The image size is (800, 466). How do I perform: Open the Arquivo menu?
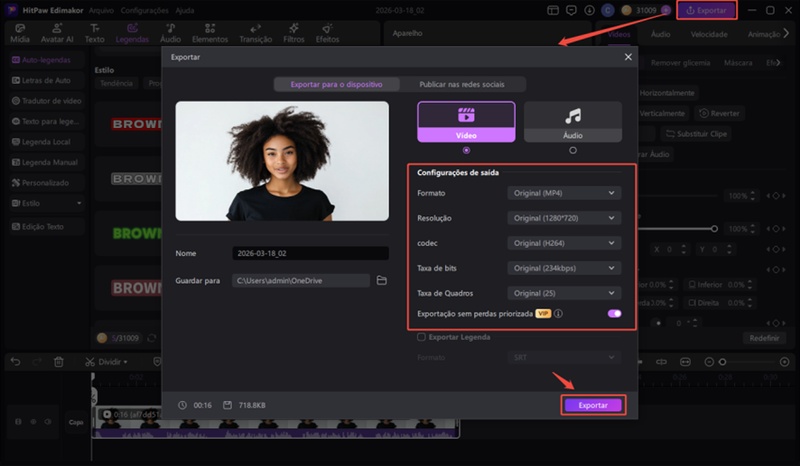101,10
